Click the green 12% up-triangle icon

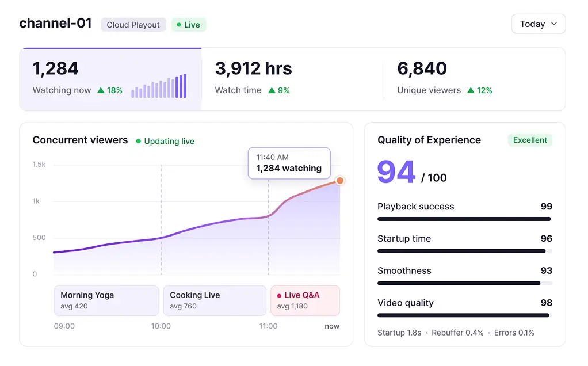471,90
